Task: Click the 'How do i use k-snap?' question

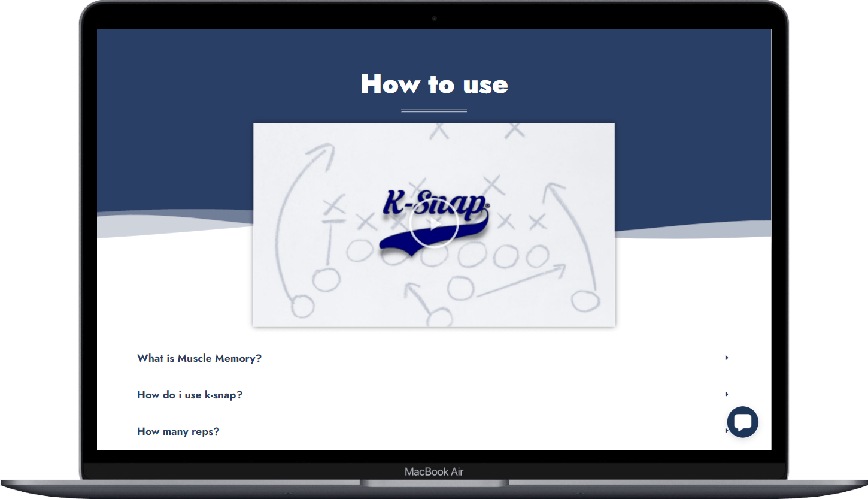Action: (x=190, y=395)
